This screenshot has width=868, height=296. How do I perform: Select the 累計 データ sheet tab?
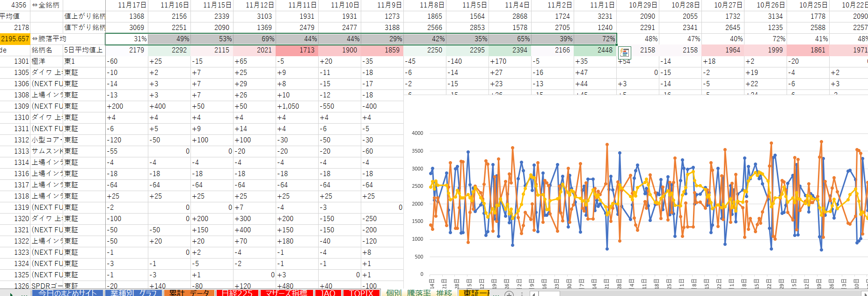coord(189,293)
